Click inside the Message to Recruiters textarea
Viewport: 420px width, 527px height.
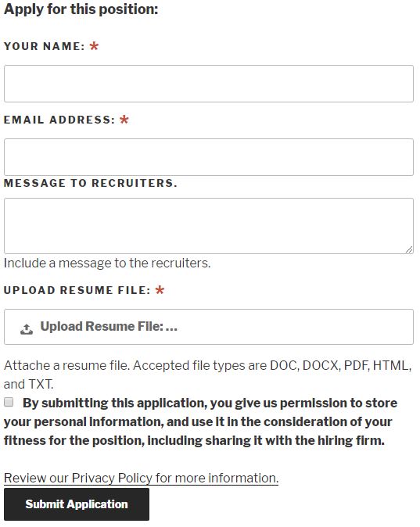(x=209, y=226)
